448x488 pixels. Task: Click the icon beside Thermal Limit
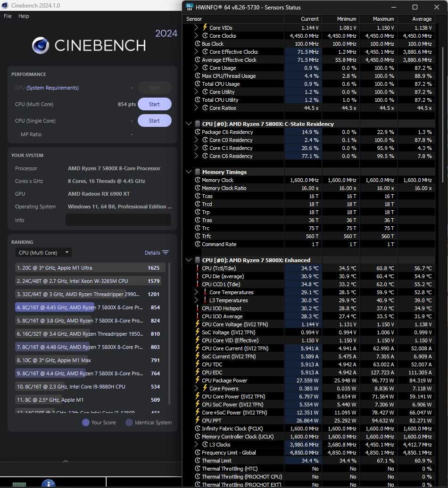(198, 461)
